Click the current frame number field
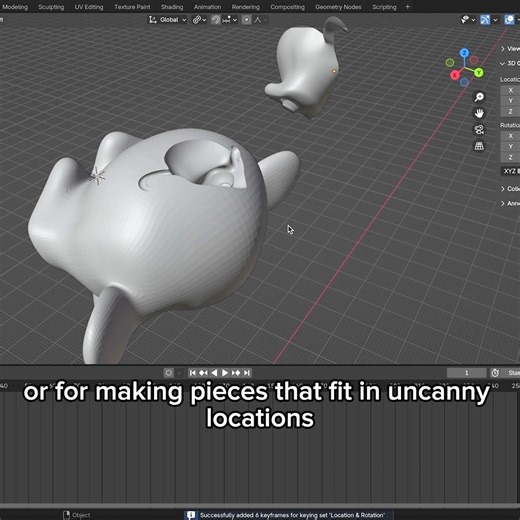 pos(466,373)
